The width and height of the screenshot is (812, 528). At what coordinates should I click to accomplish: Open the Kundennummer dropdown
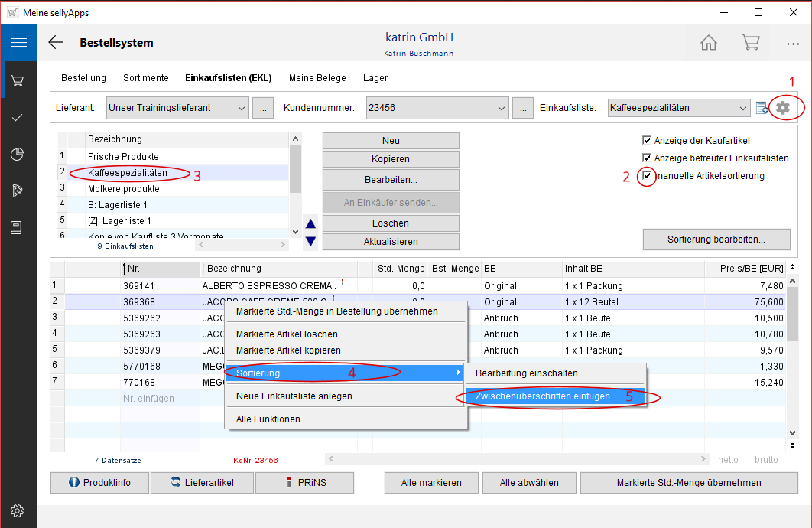pyautogui.click(x=501, y=108)
